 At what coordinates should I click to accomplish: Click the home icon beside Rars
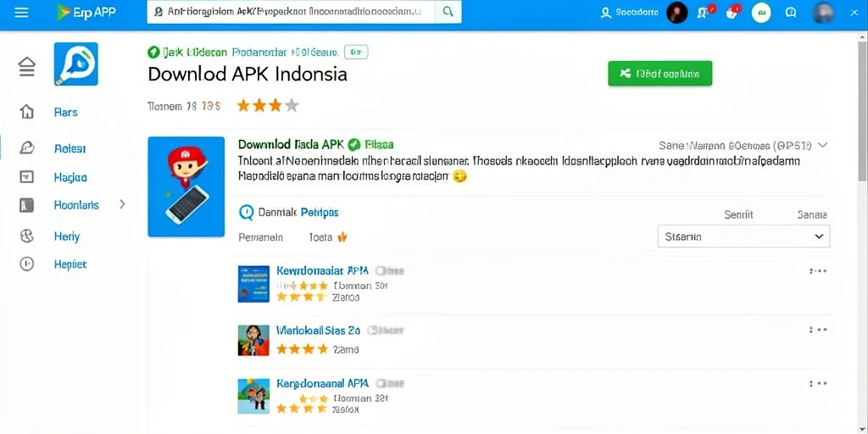pyautogui.click(x=26, y=112)
